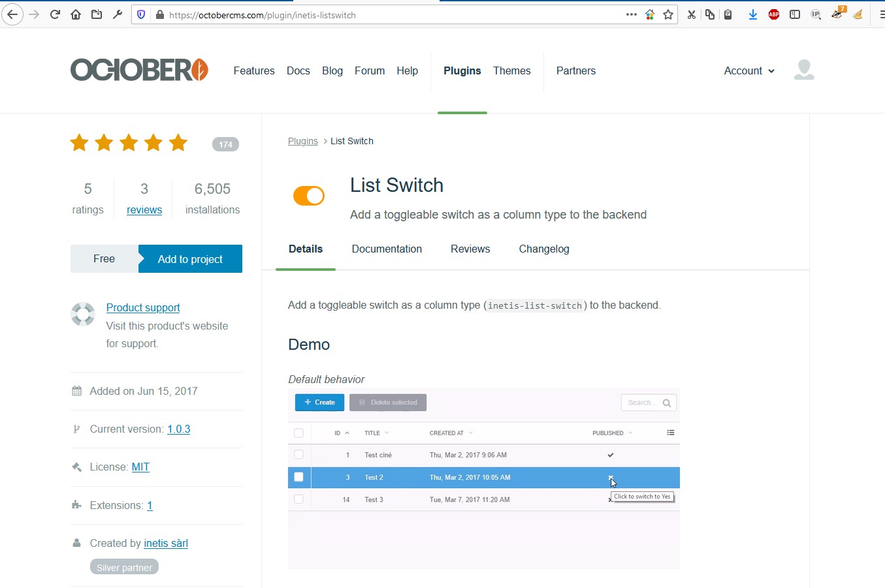This screenshot has height=588, width=885.
Task: Open the page actions three-dot menu
Action: tap(631, 14)
